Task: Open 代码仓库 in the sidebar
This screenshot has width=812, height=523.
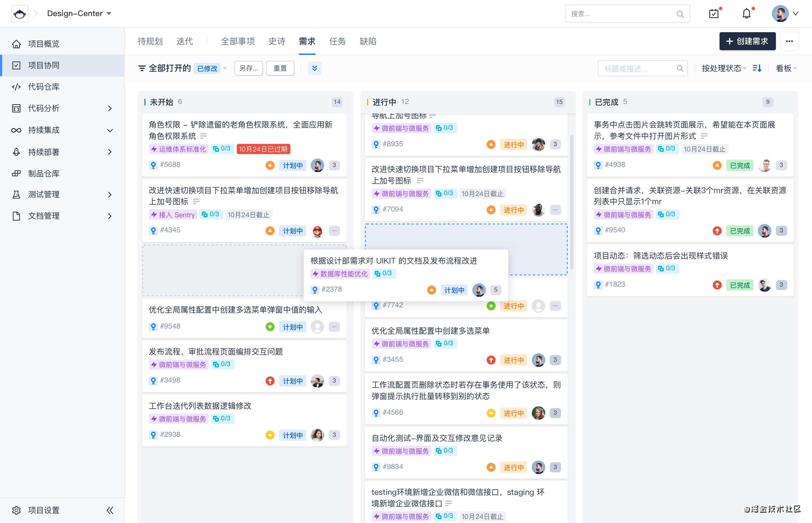Action: coord(44,87)
